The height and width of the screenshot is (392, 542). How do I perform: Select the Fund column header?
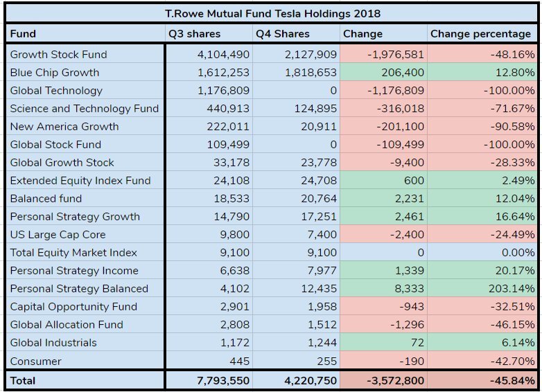[x=24, y=33]
